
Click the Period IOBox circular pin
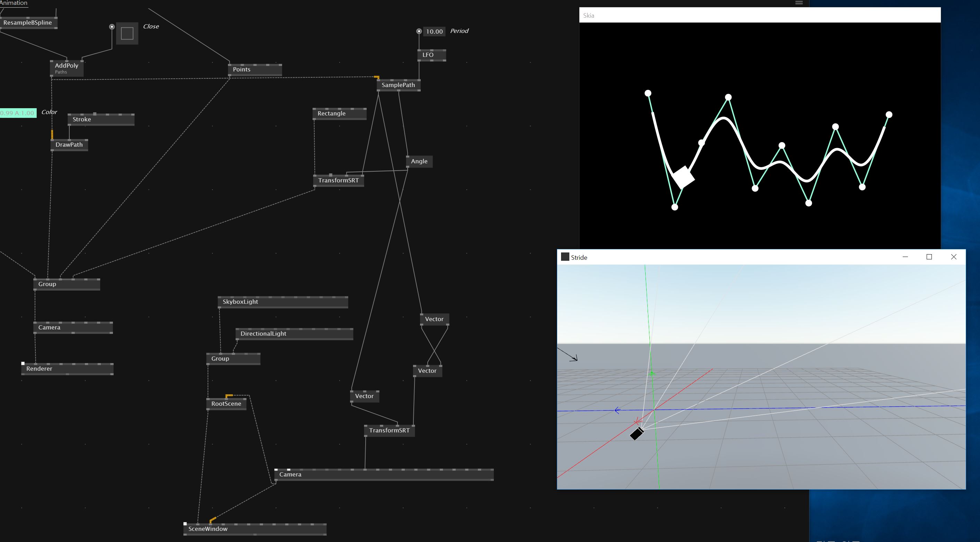[419, 31]
